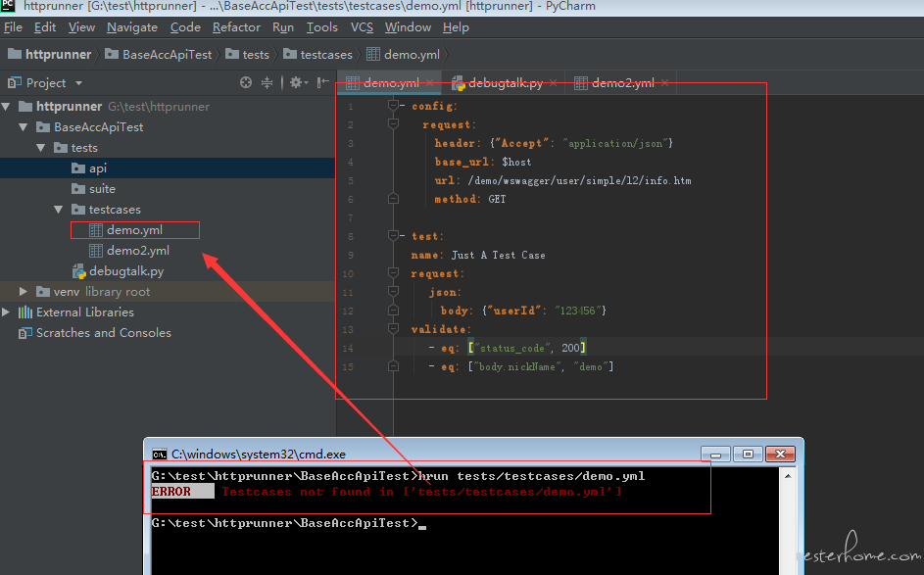Fold the config block on line 1
924x575 pixels.
coord(394,106)
